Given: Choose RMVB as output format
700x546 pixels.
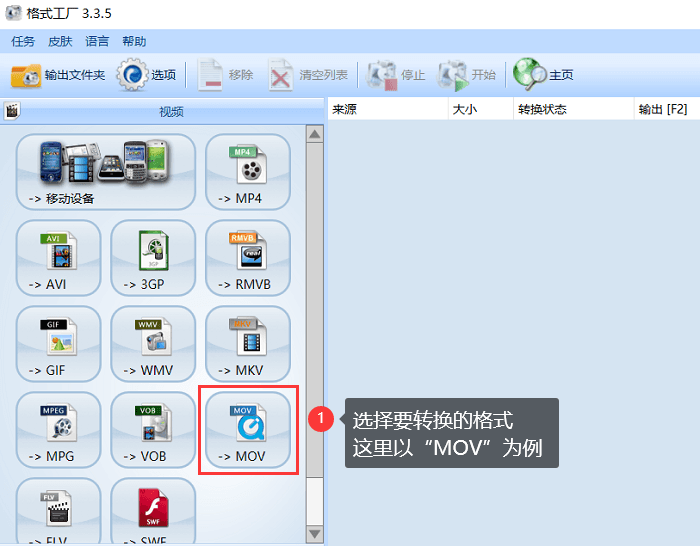Looking at the screenshot, I should click(x=248, y=258).
